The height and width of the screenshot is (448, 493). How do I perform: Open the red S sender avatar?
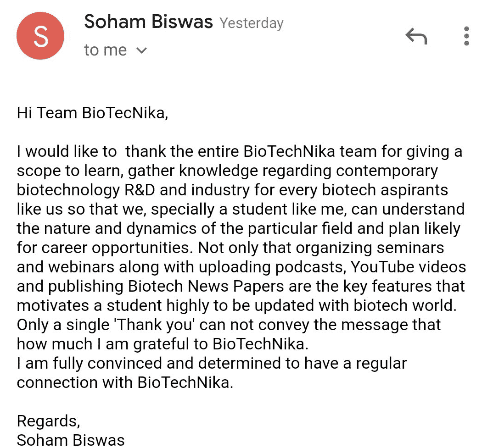click(x=40, y=36)
